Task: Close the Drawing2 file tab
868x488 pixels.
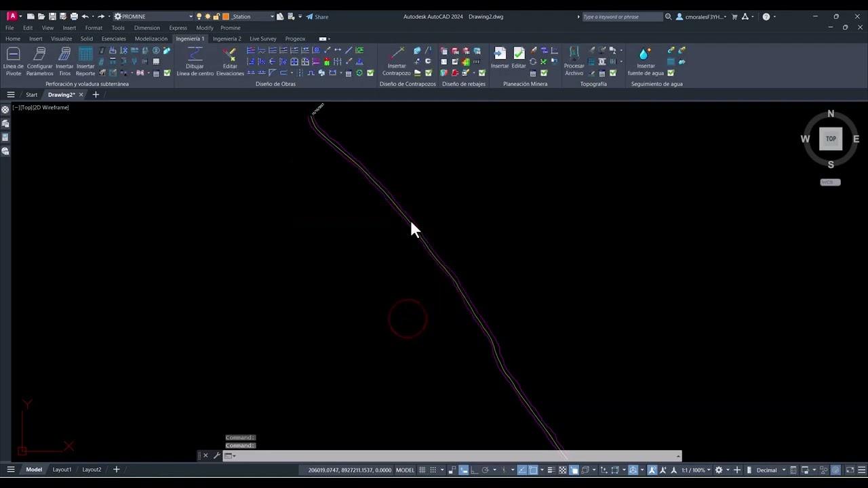Action: [81, 95]
